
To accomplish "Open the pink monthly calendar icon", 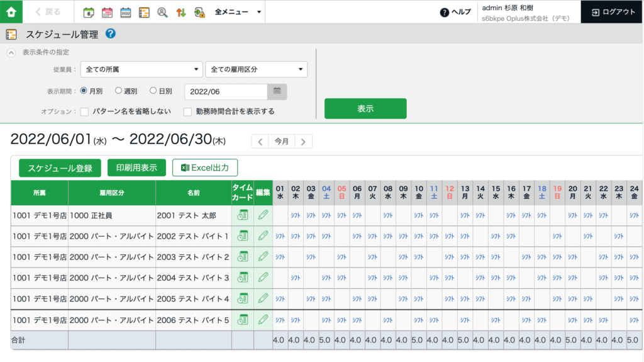I will 107,12.
